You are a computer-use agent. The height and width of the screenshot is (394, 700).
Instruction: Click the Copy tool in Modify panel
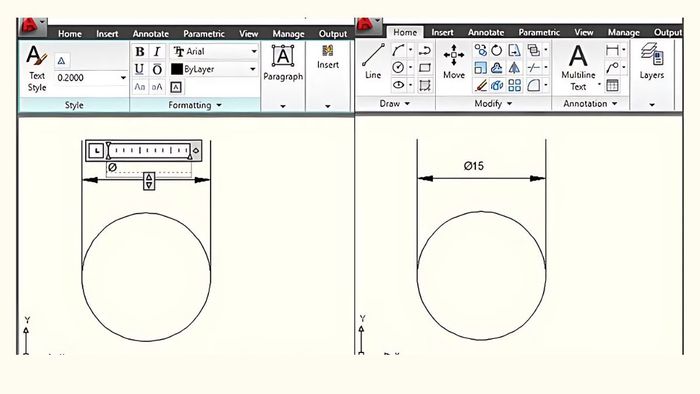pyautogui.click(x=480, y=50)
